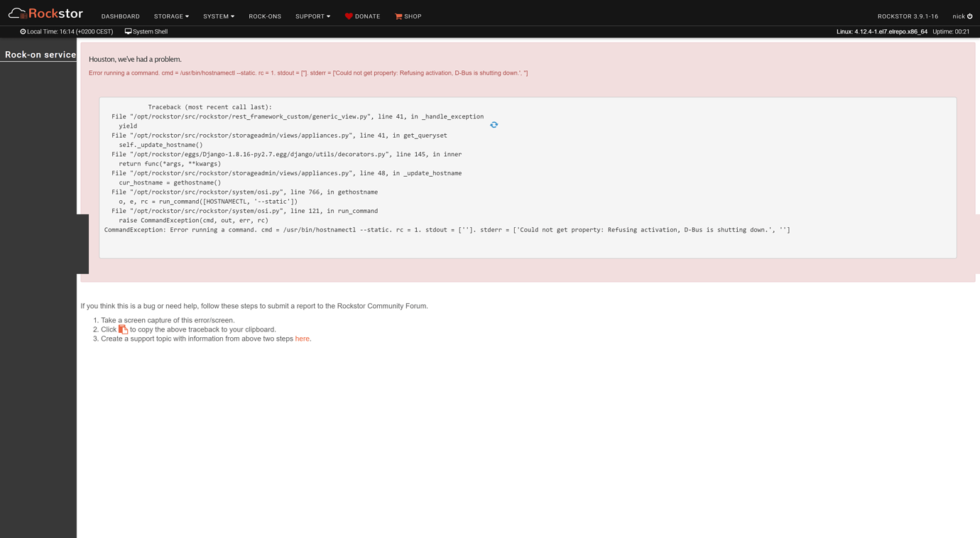
Task: Log out using the power icon
Action: pos(970,16)
